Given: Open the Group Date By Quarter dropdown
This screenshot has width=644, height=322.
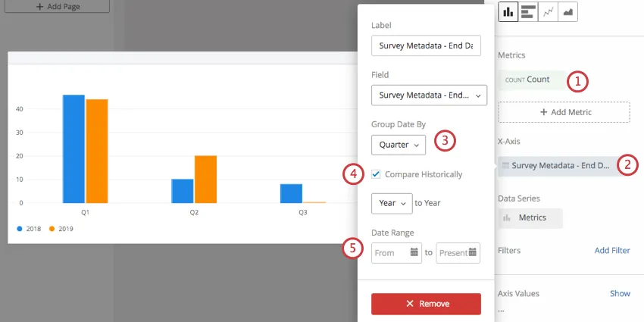Looking at the screenshot, I should 399,145.
